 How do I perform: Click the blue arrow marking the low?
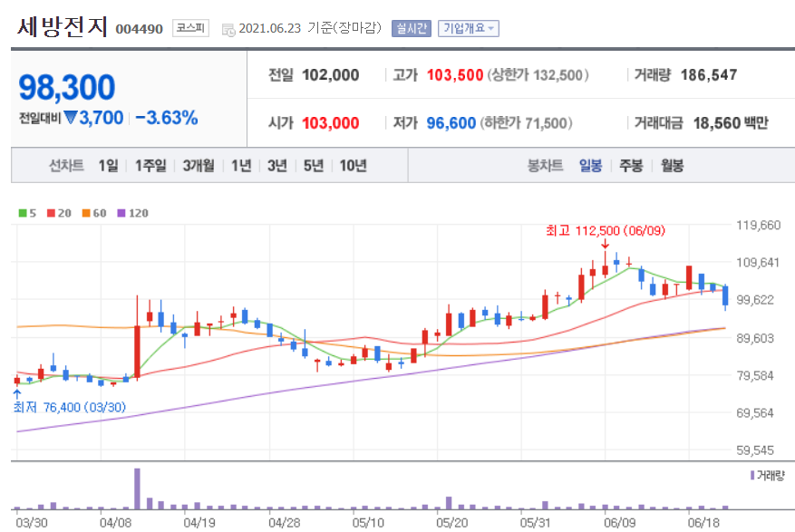tap(17, 394)
